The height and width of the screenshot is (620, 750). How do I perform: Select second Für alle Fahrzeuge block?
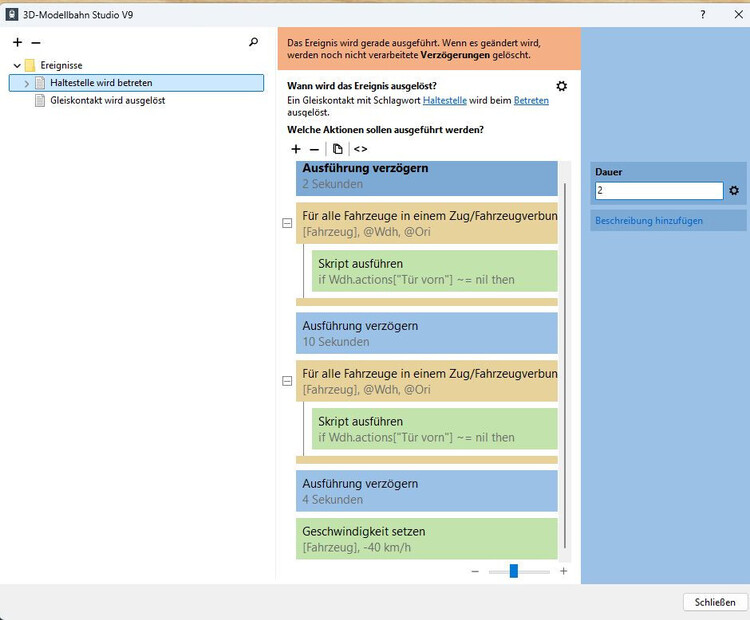tap(427, 381)
